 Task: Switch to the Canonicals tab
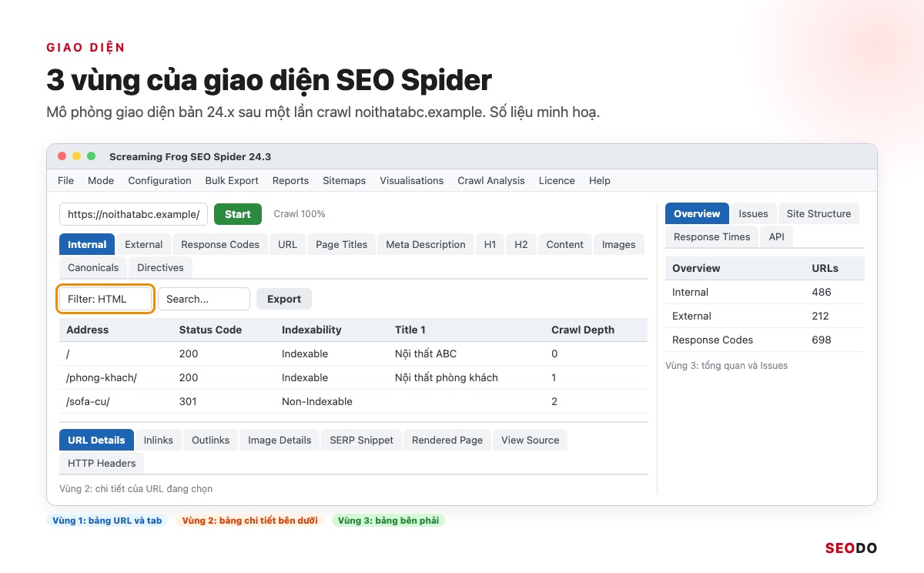coord(93,268)
